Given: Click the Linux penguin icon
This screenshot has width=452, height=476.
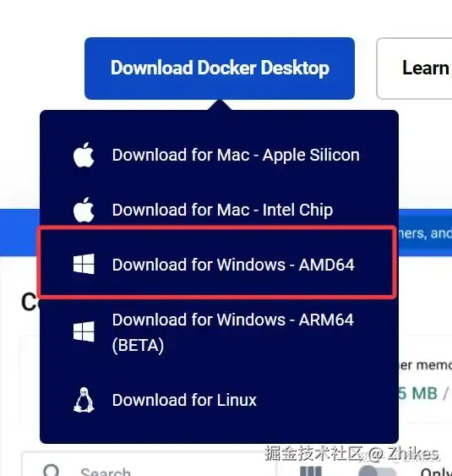Looking at the screenshot, I should (x=84, y=400).
